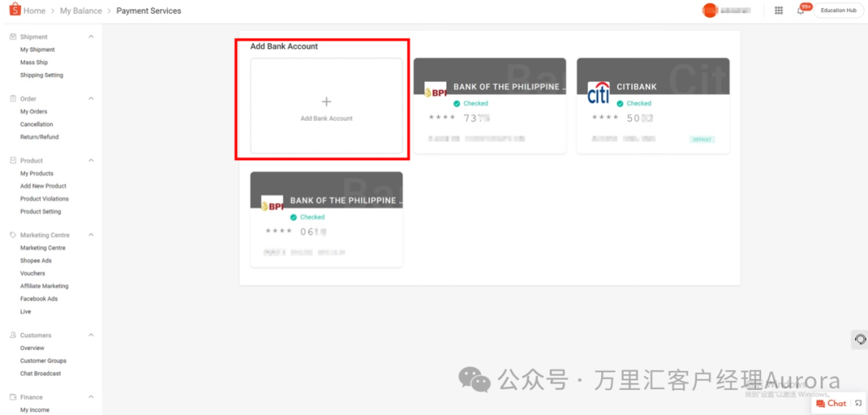
Task: Open Chat Broadcast
Action: point(40,373)
